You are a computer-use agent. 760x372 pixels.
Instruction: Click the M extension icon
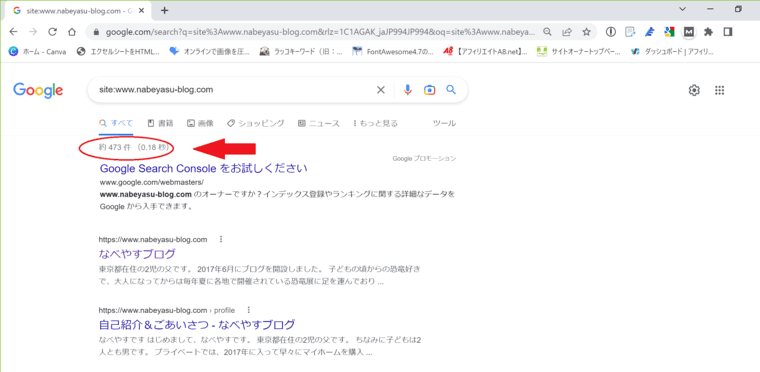coord(689,32)
